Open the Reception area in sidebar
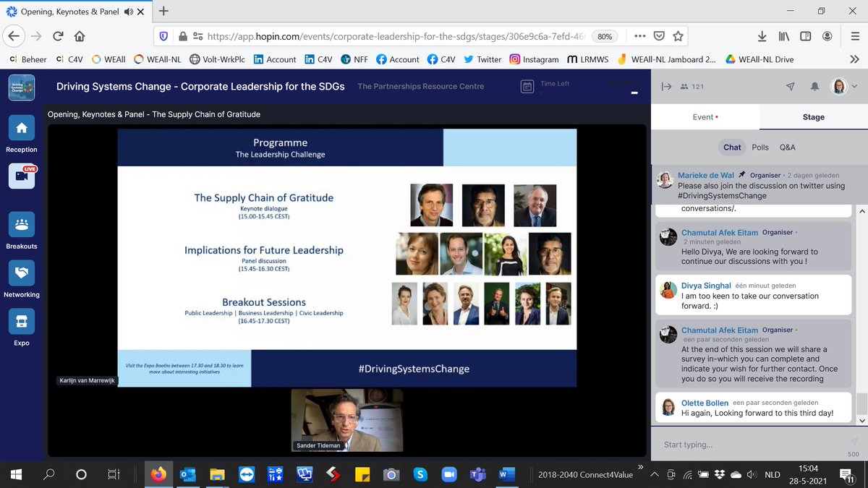Image resolution: width=868 pixels, height=488 pixels. pos(22,129)
